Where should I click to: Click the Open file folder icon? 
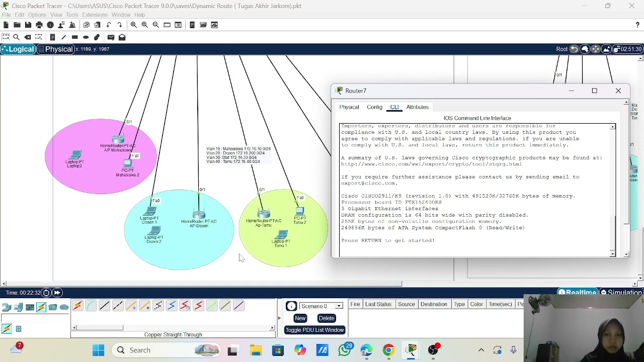pyautogui.click(x=17, y=25)
